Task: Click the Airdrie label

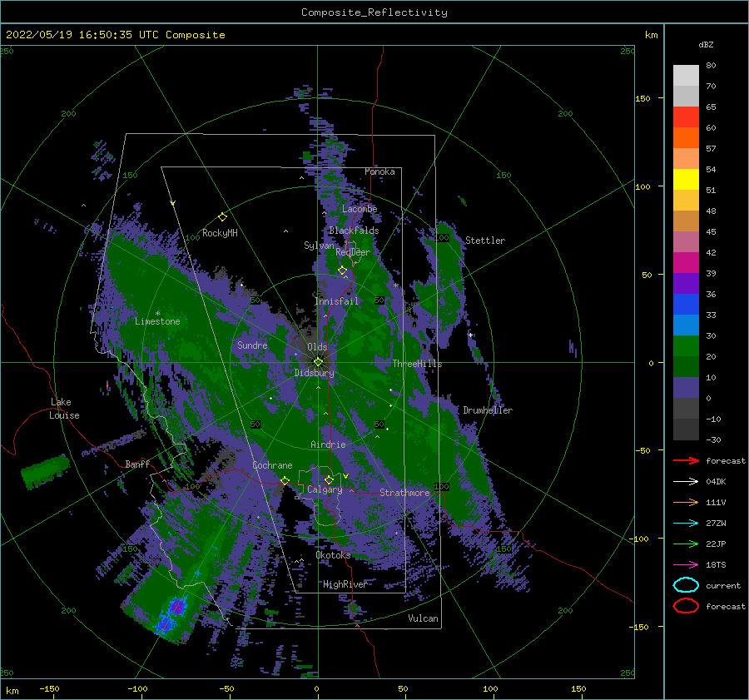Action: [328, 444]
